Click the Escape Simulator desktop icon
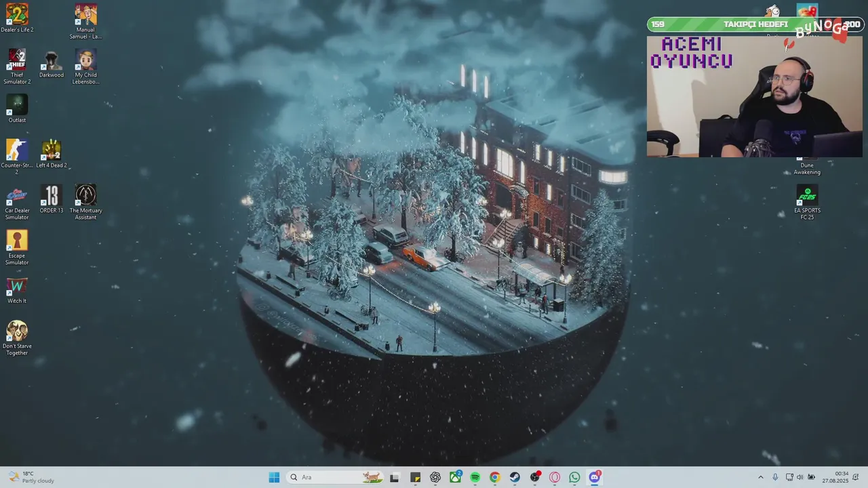The width and height of the screenshot is (868, 488). (17, 248)
